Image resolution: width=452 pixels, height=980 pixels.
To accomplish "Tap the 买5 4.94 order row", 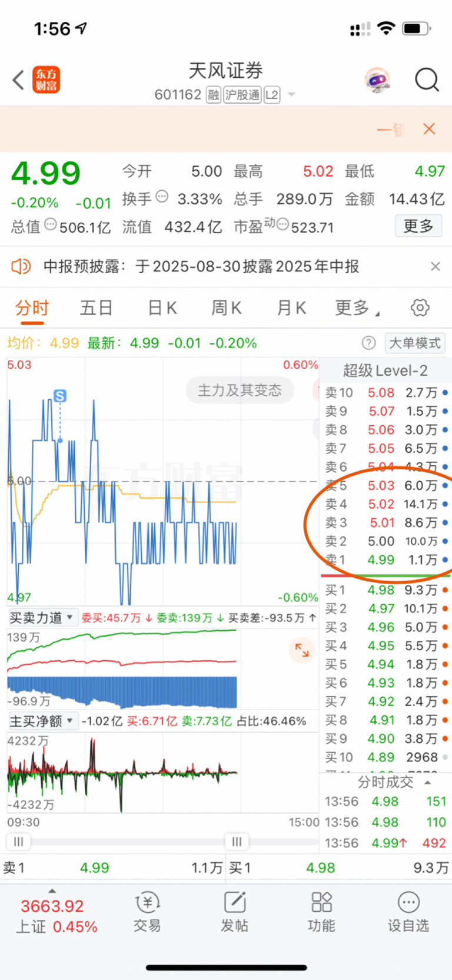I will (x=387, y=664).
